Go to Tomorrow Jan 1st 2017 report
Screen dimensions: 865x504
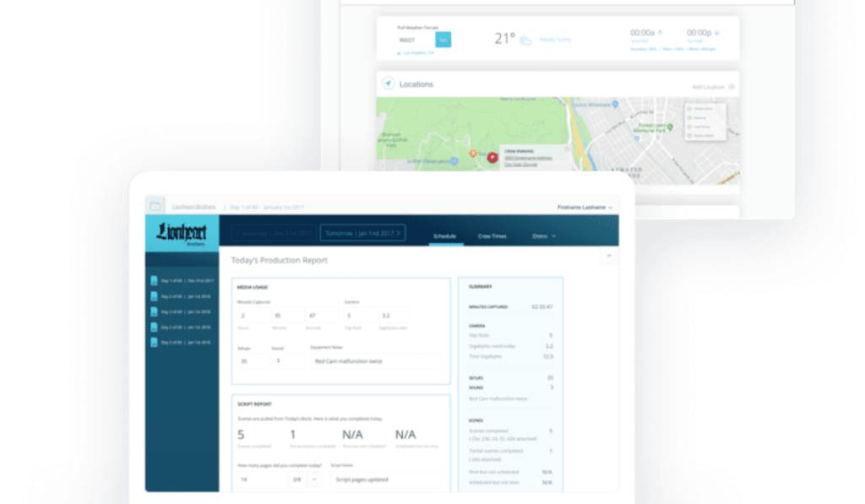[362, 233]
